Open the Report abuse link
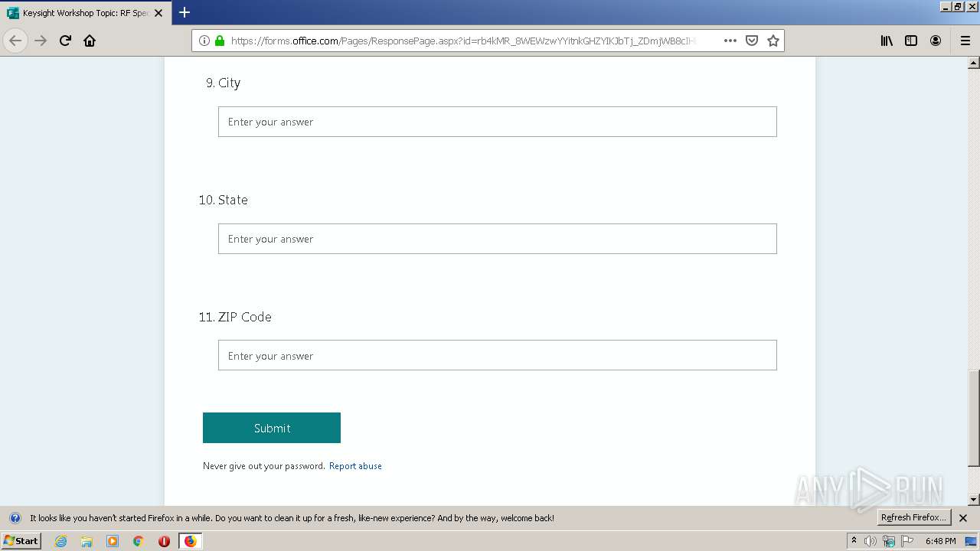This screenshot has height=551, width=980. [355, 465]
